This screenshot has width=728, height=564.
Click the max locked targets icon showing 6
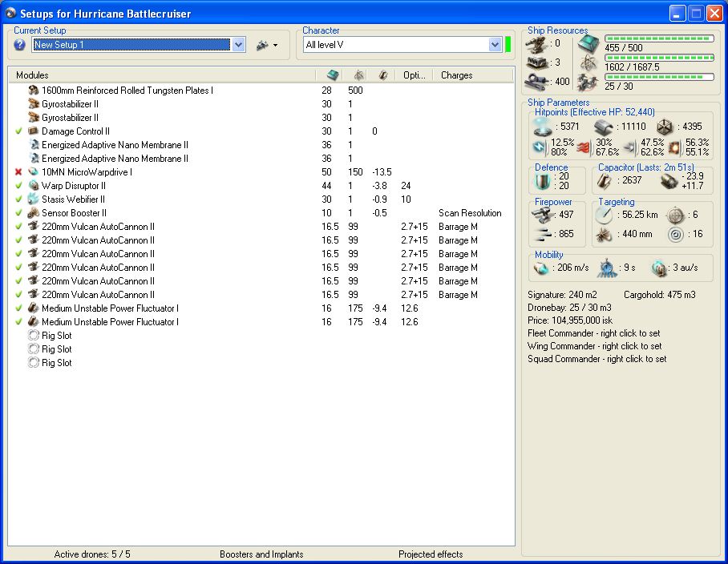[676, 216]
